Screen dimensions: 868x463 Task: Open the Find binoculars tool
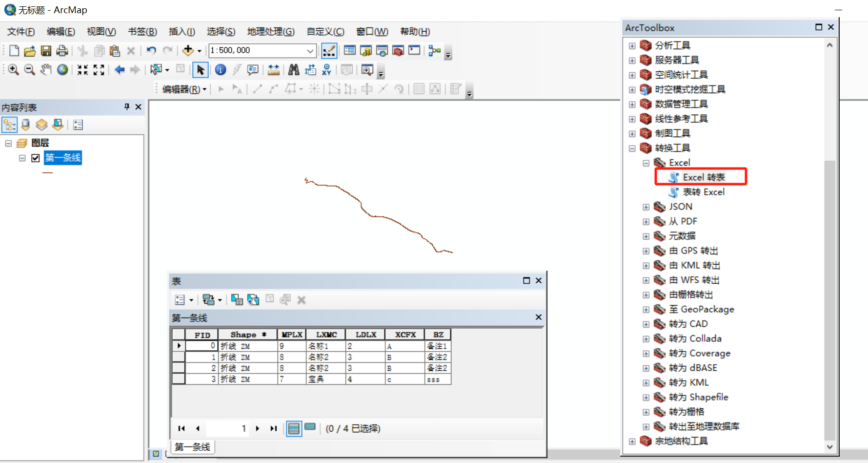[x=294, y=70]
